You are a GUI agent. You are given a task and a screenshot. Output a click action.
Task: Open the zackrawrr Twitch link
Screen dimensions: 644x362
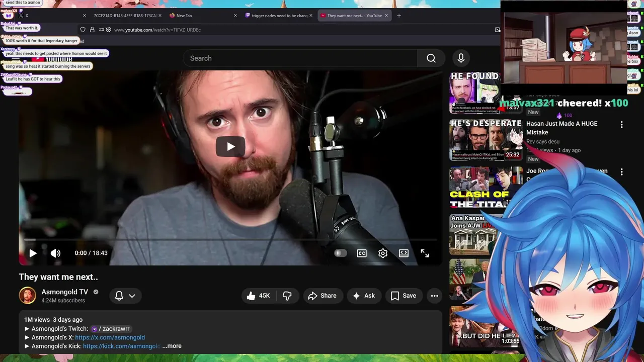pyautogui.click(x=111, y=329)
